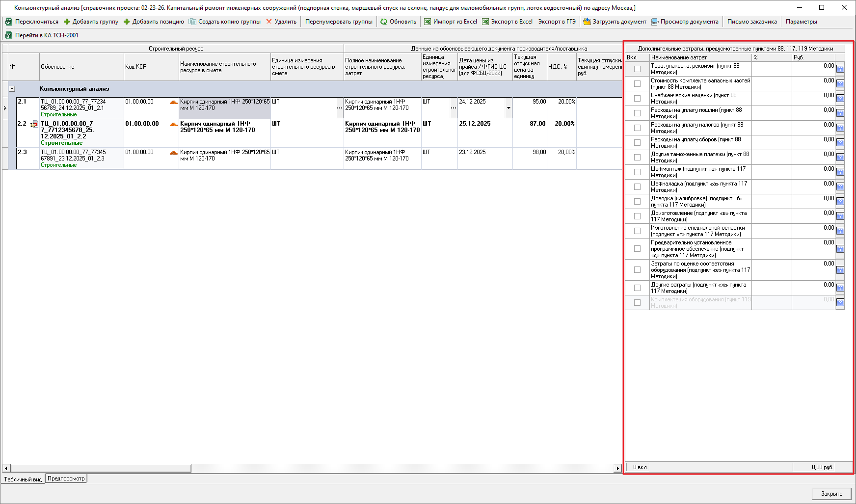Tick the Шефмонтаж cost checkbox
The image size is (856, 504).
(x=637, y=172)
